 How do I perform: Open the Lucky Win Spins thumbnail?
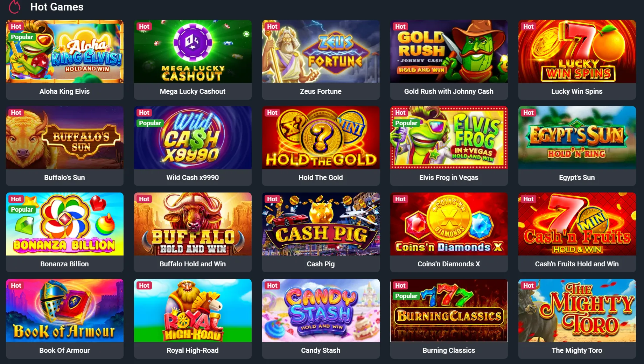pos(577,51)
